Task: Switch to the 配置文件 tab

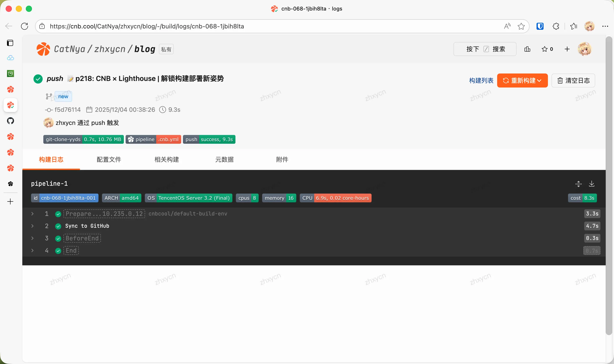Action: click(109, 159)
